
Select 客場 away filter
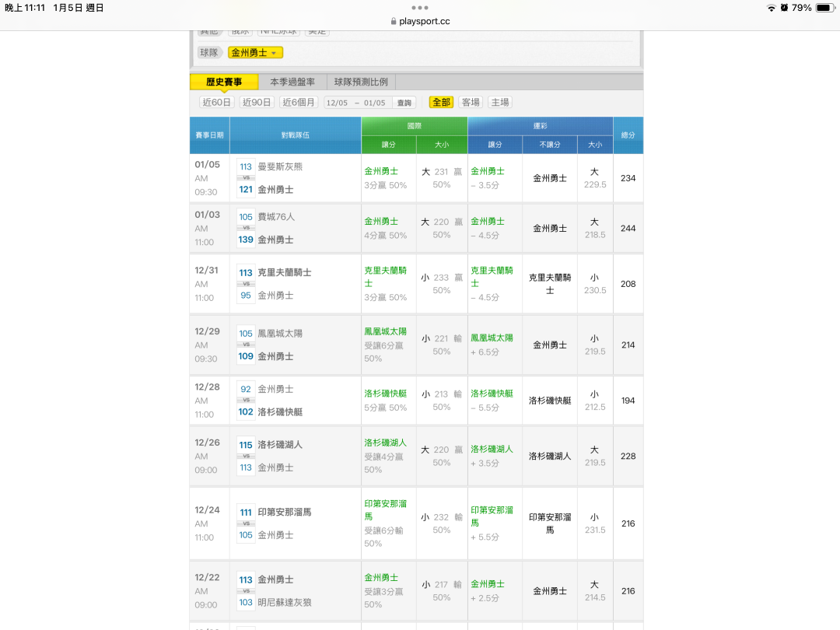[x=471, y=103]
